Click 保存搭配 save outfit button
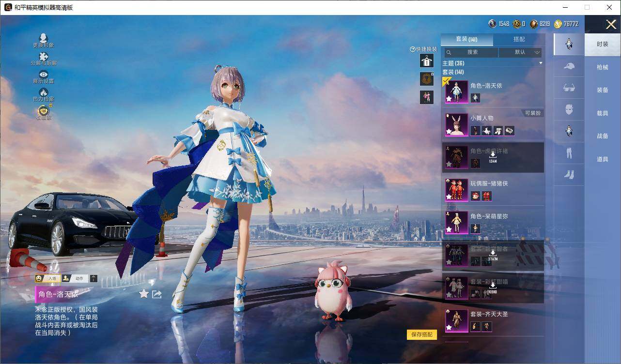The height and width of the screenshot is (364, 621). pyautogui.click(x=422, y=334)
